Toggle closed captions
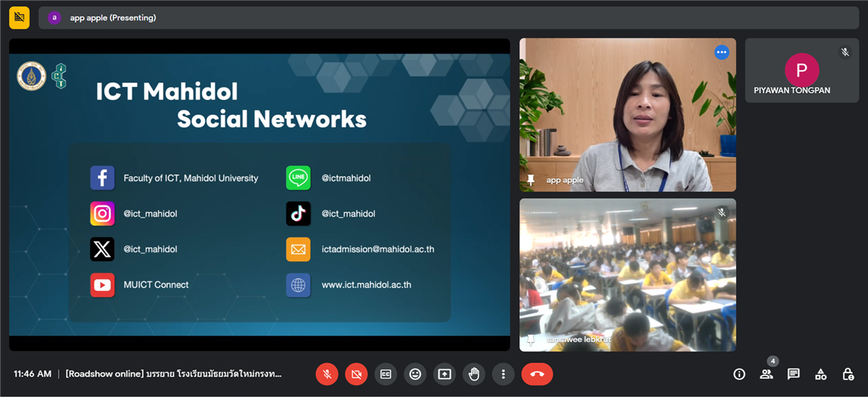868x397 pixels. coord(385,374)
